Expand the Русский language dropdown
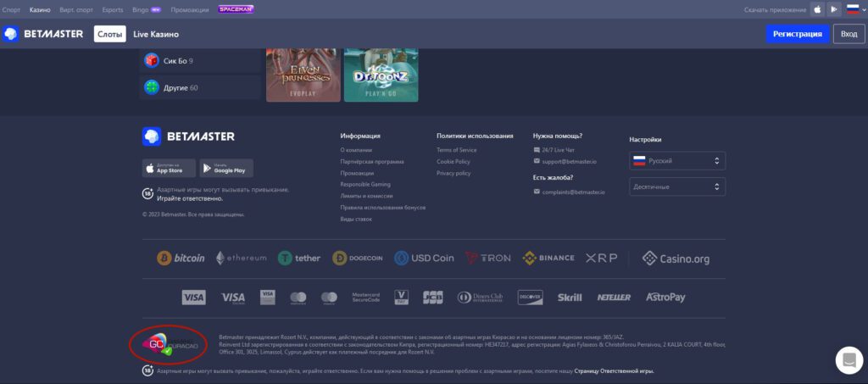 [x=677, y=161]
